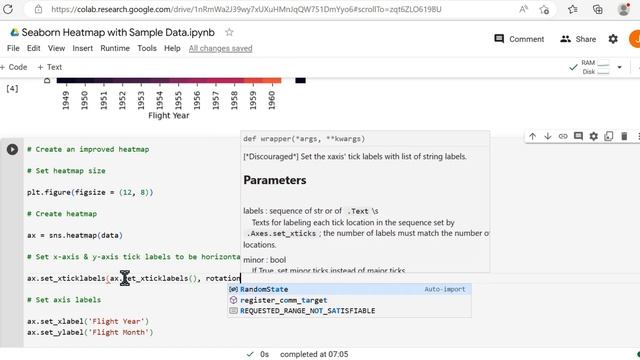Screen dimensions: 640x360
Task: Add a new Code cell
Action: [14, 67]
